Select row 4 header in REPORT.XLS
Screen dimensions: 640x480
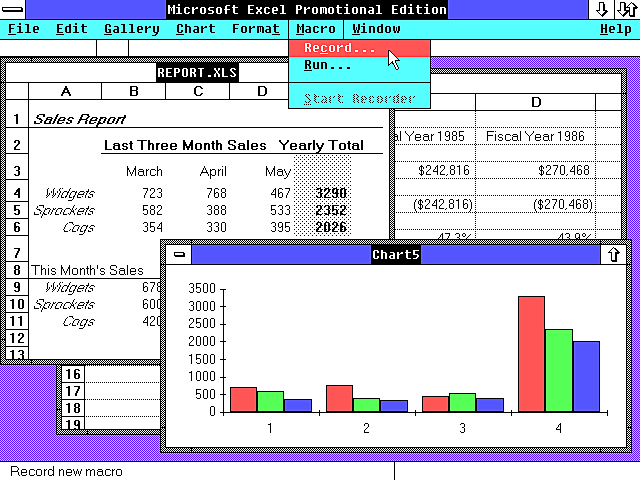click(x=17, y=193)
